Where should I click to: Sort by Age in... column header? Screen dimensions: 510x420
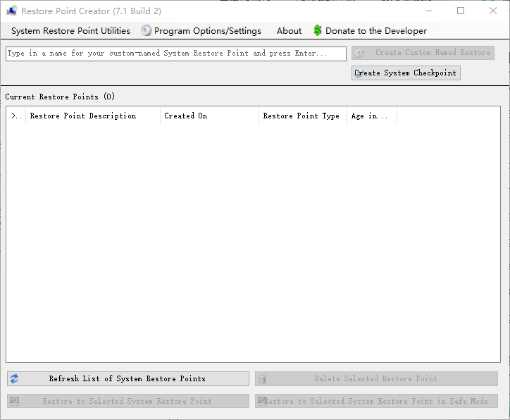tap(372, 116)
